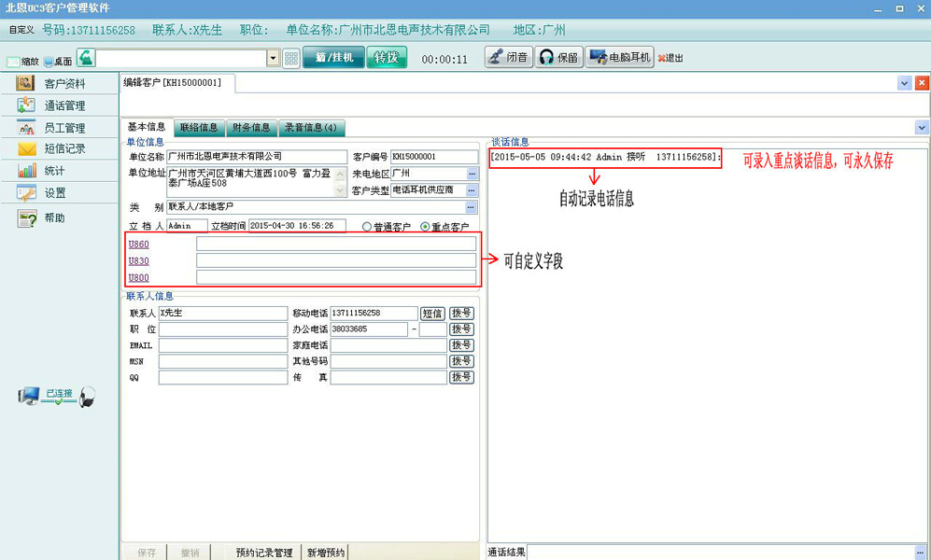This screenshot has width=931, height=560.
Task: Click into the 客户编号 field
Action: (434, 157)
